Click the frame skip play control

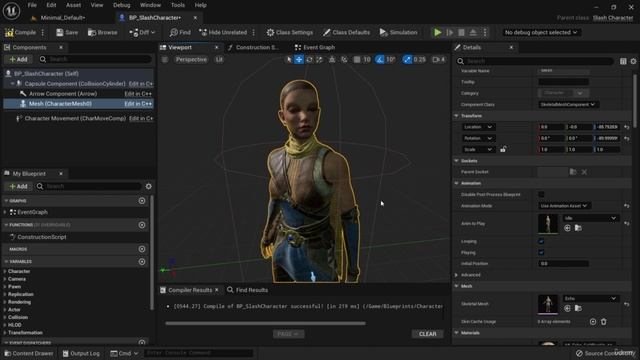449,32
